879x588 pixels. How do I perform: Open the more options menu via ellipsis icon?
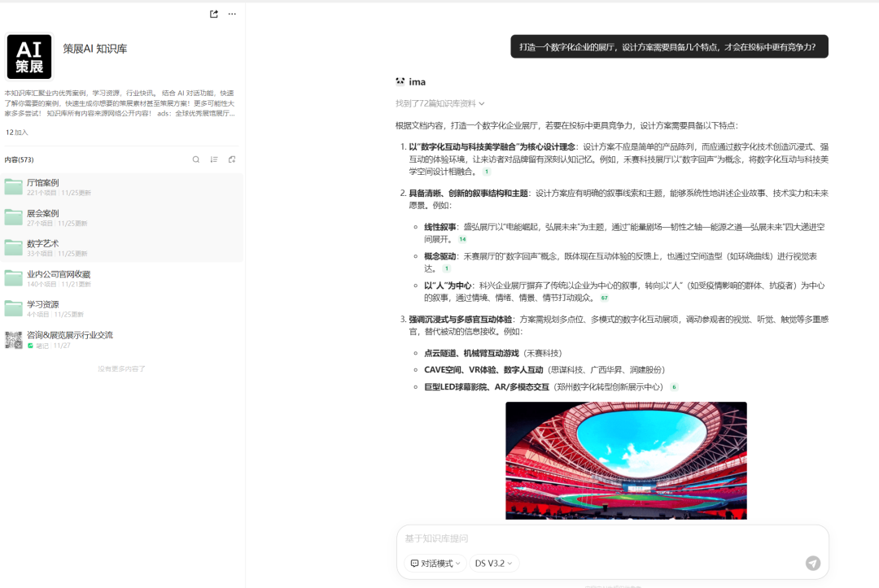click(x=232, y=14)
